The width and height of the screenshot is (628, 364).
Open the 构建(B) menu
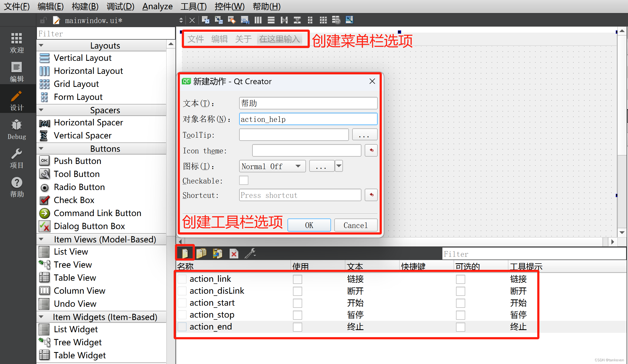(85, 6)
